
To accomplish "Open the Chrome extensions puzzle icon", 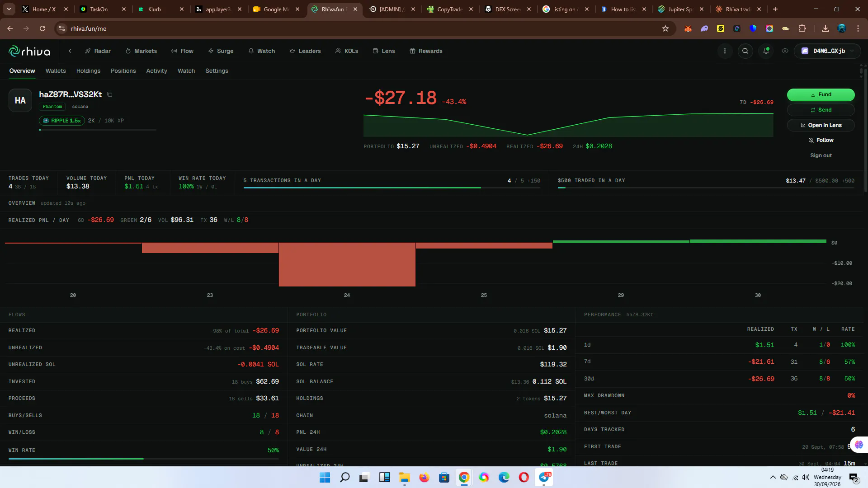I will 802,28.
